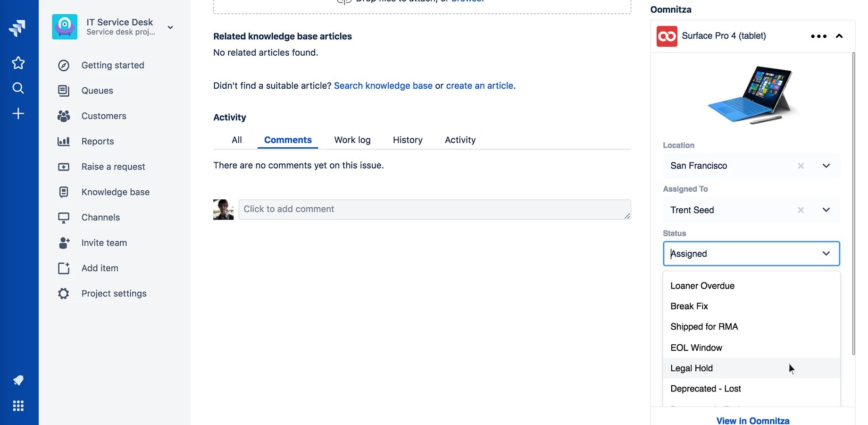868x425 pixels.
Task: Open Project settings page
Action: point(114,294)
